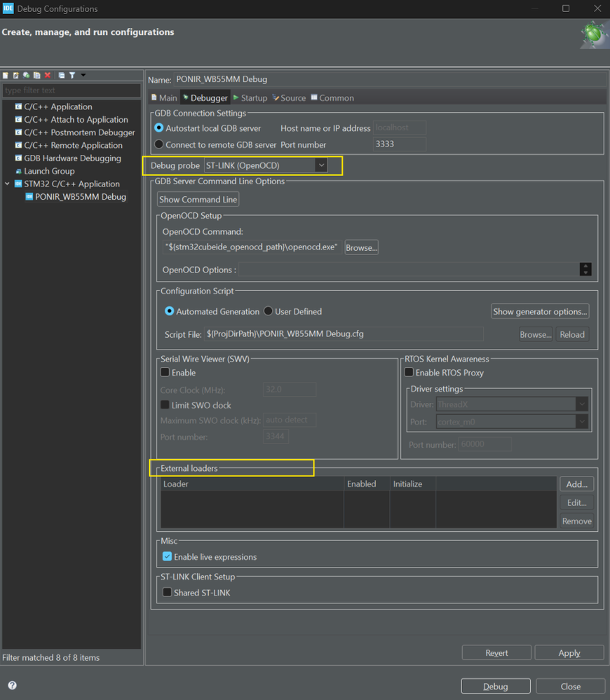Viewport: 610px width, 700px height.
Task: Toggle Enable live expressions checkbox
Action: pos(167,557)
